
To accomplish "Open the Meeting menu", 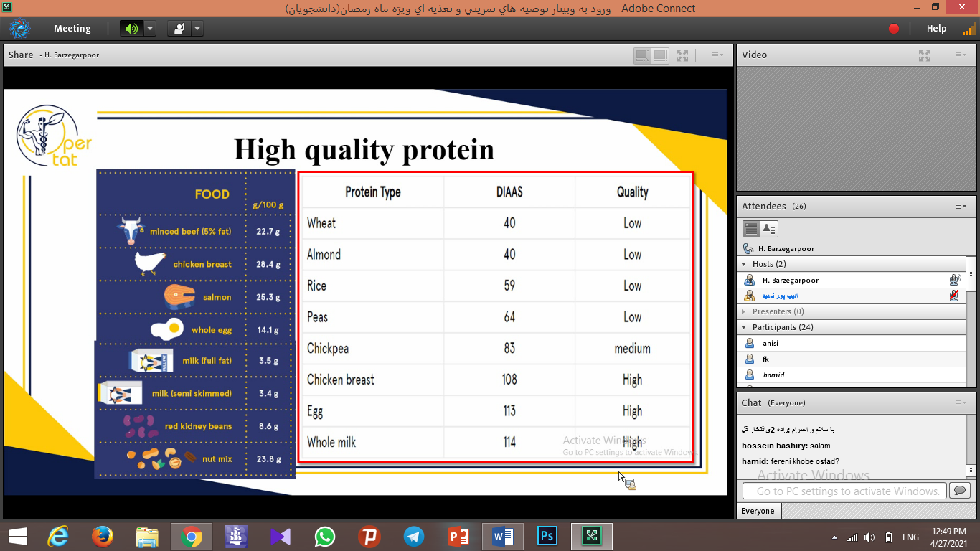I will coord(72,29).
